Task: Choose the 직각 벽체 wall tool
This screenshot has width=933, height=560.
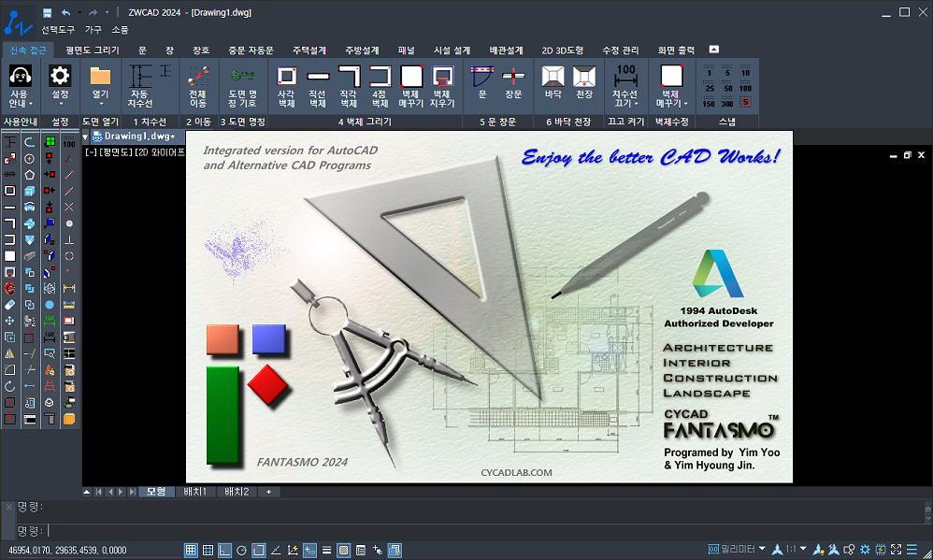Action: [x=349, y=87]
